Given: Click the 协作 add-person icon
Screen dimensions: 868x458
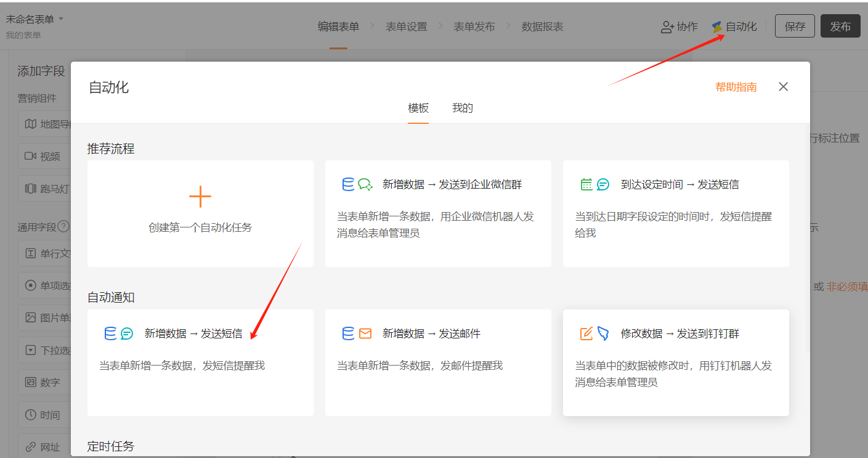Looking at the screenshot, I should [668, 27].
